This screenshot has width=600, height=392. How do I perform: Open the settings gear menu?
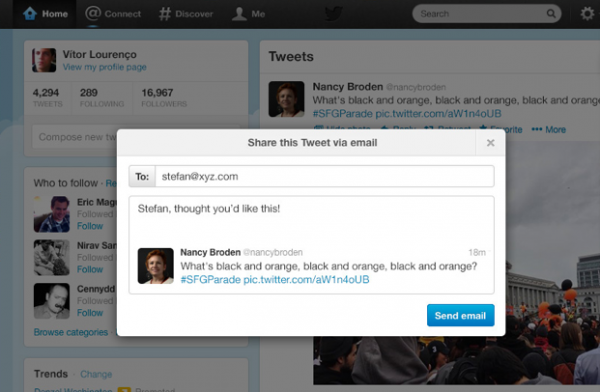tap(587, 14)
